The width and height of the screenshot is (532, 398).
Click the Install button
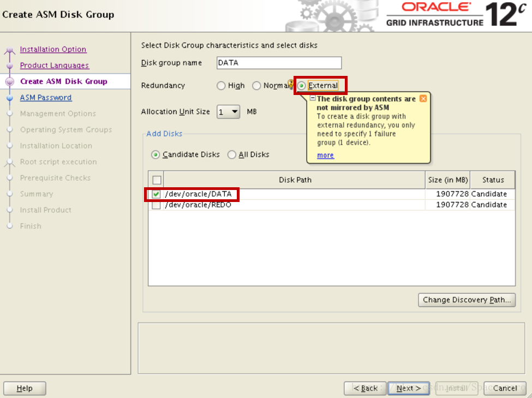click(x=457, y=388)
